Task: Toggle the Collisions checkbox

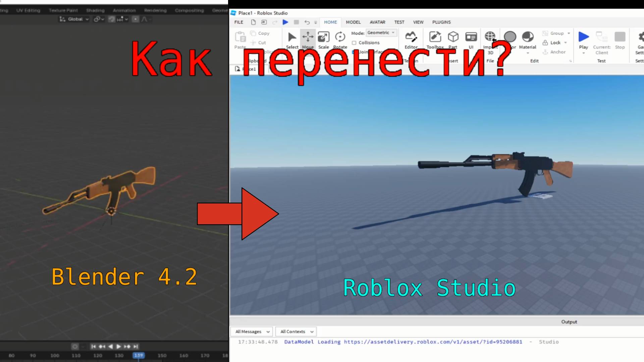Action: 354,43
